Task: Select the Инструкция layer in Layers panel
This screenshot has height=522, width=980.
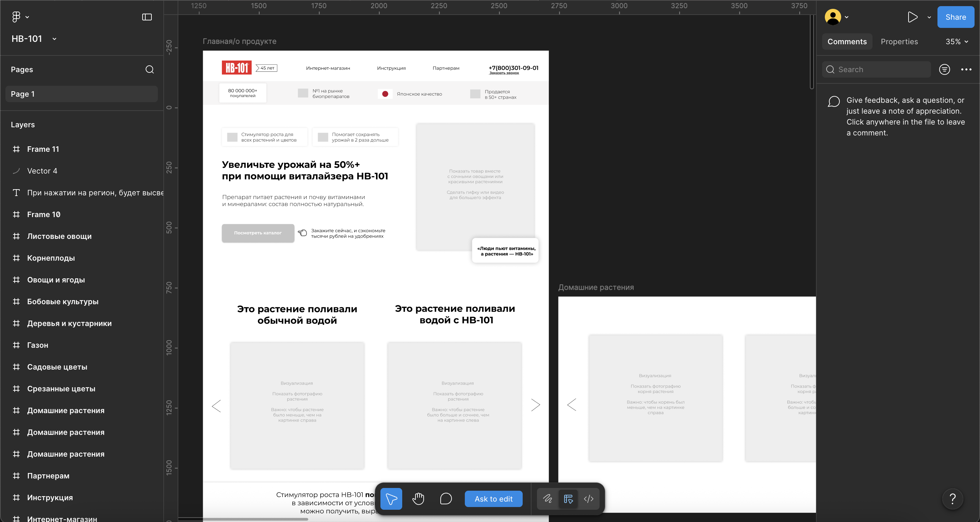Action: (x=50, y=497)
